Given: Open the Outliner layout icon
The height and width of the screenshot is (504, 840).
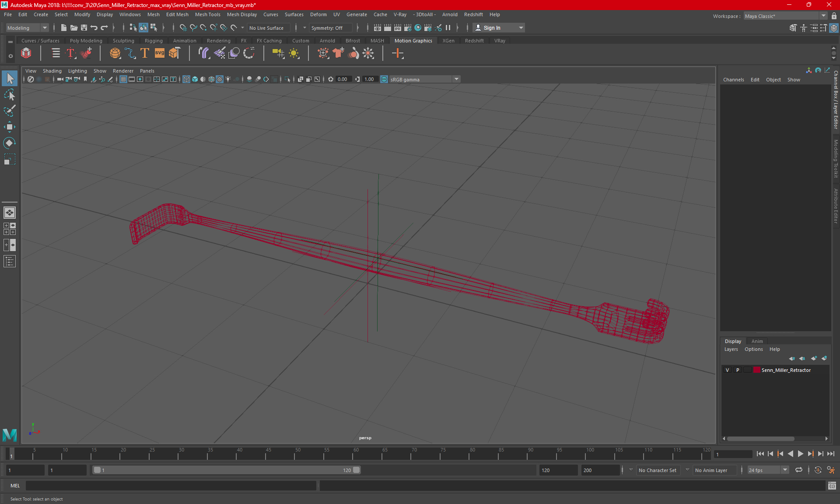Looking at the screenshot, I should [x=10, y=261].
